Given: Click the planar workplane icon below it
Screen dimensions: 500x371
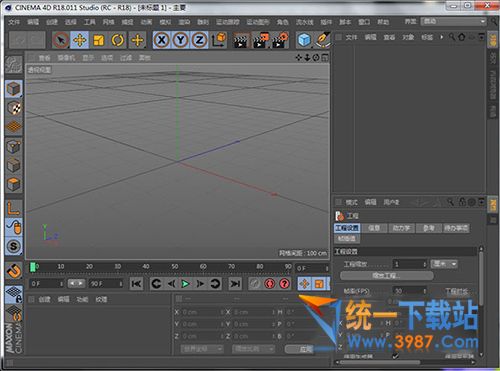Looking at the screenshot, I should (x=14, y=313).
